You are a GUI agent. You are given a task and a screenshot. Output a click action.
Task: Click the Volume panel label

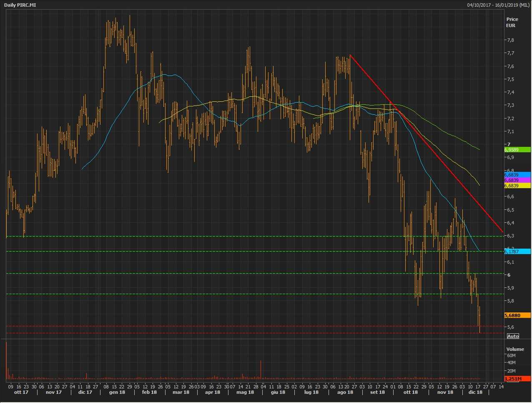pos(515,349)
